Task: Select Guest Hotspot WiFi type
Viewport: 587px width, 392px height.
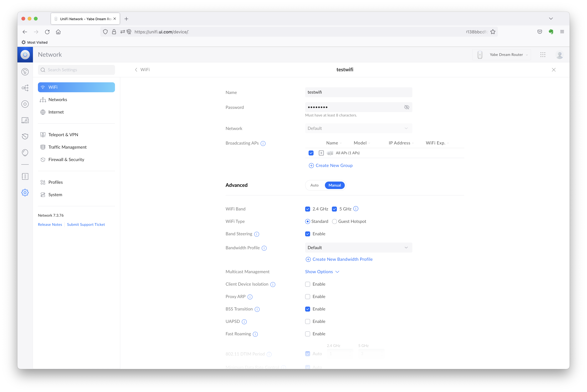Action: click(334, 221)
